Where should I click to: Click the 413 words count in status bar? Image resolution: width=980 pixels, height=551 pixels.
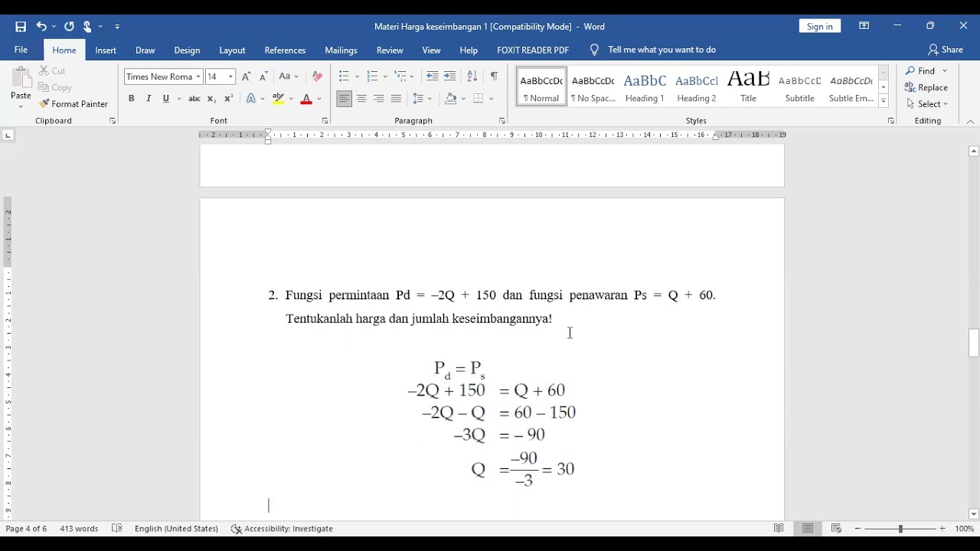pyautogui.click(x=79, y=529)
